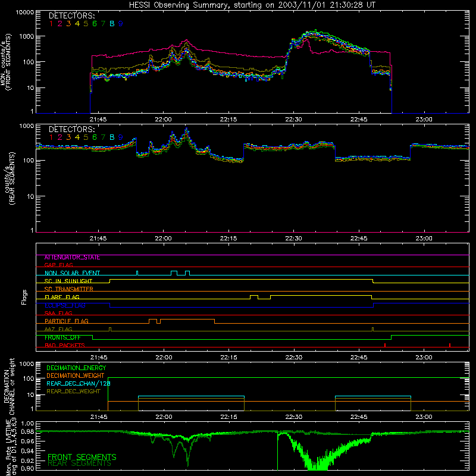
Task: Click the 22:00 tick label under front segments plot
Action: pyautogui.click(x=163, y=120)
